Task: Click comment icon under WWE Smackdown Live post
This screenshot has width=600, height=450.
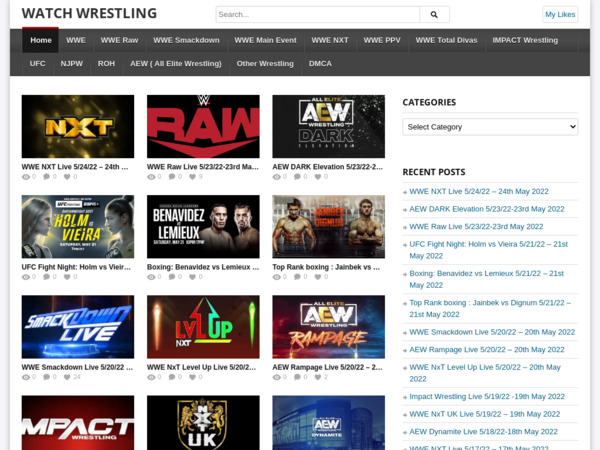Action: pyautogui.click(x=46, y=377)
